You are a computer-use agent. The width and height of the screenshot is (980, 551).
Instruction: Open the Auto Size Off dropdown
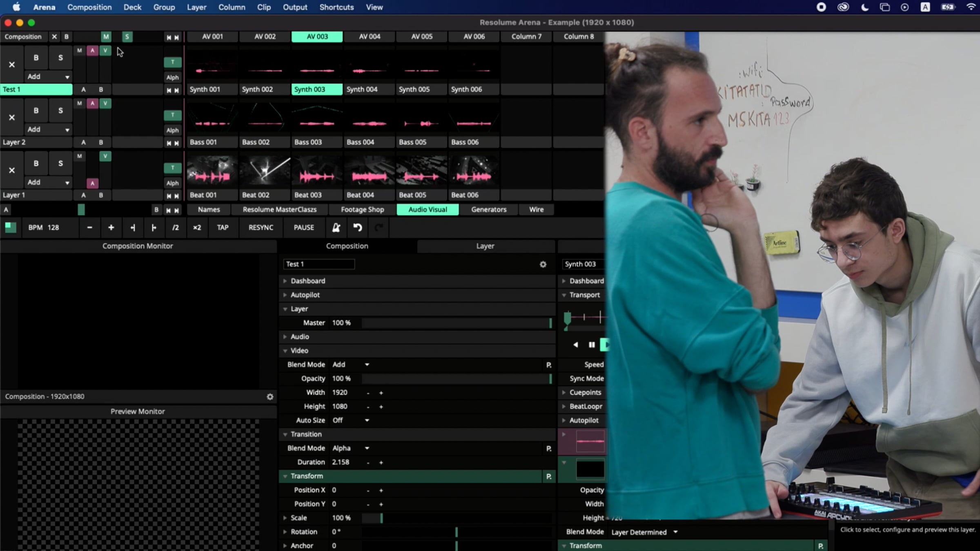tap(350, 420)
